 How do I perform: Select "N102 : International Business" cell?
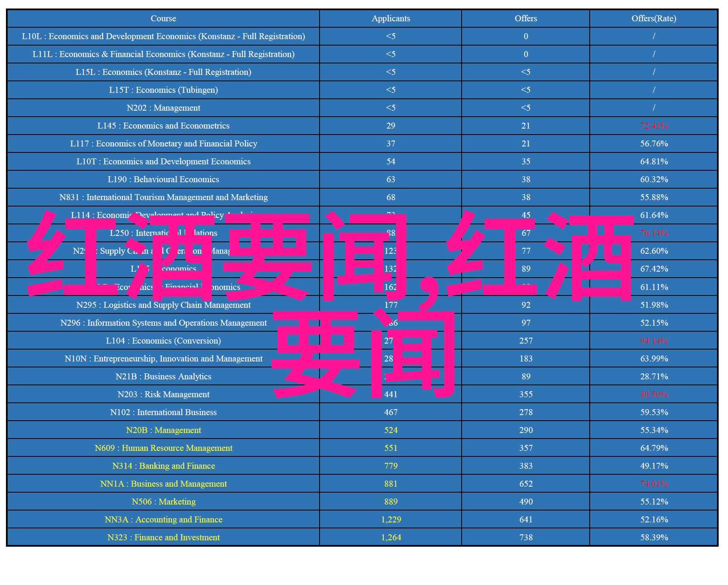pyautogui.click(x=163, y=412)
